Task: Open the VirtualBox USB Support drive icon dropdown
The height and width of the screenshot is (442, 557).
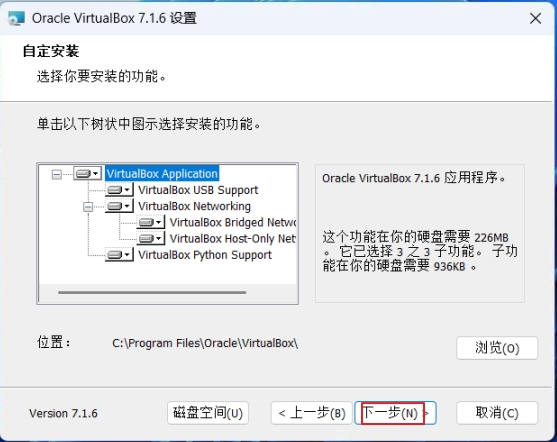Action: click(x=119, y=190)
